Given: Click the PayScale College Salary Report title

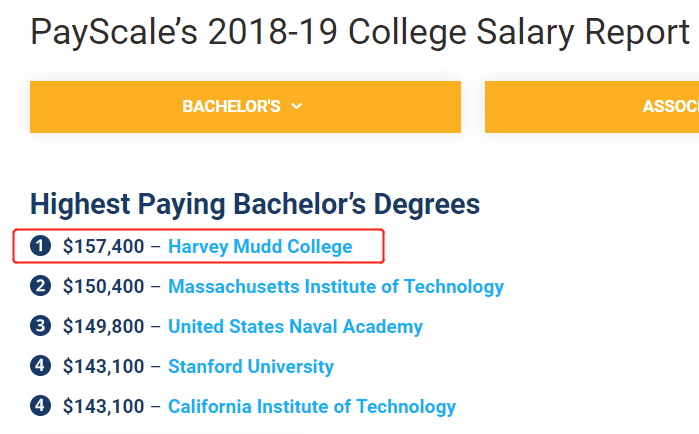Looking at the screenshot, I should click(360, 32).
